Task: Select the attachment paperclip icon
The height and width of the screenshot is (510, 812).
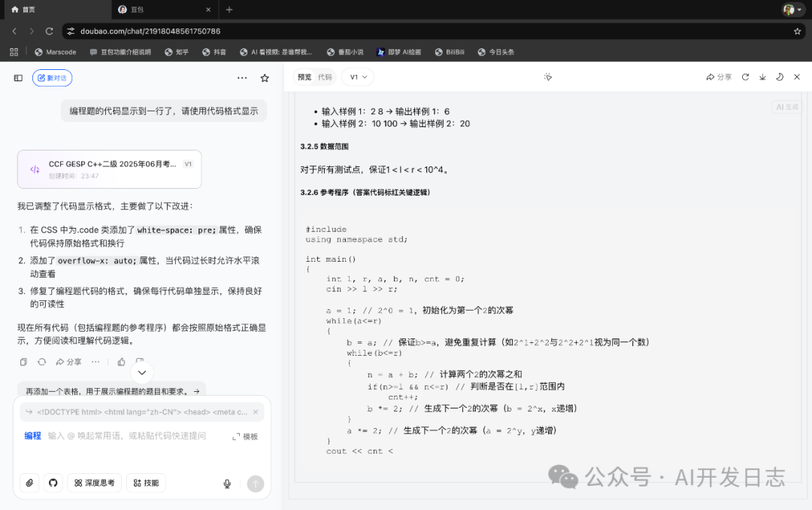Action: (28, 483)
